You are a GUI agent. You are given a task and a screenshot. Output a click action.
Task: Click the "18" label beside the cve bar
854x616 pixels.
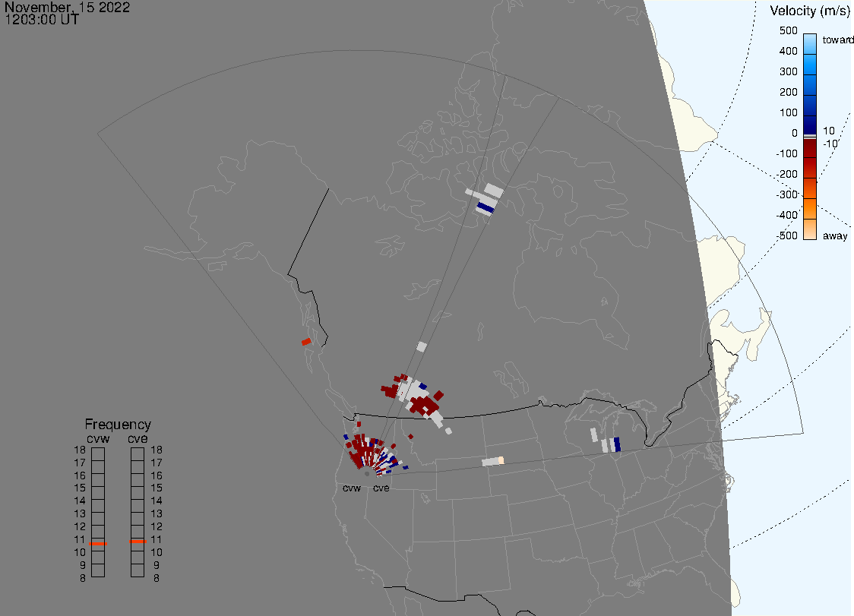[x=157, y=450]
